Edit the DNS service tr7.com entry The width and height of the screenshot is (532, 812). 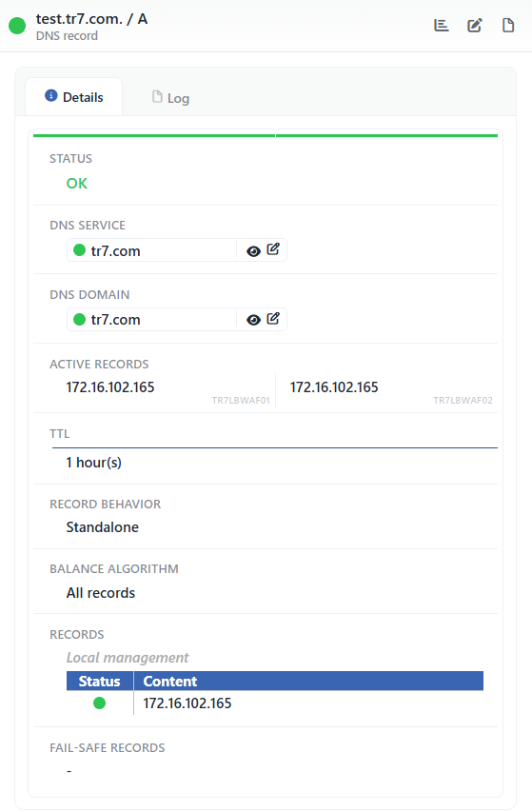tap(273, 249)
